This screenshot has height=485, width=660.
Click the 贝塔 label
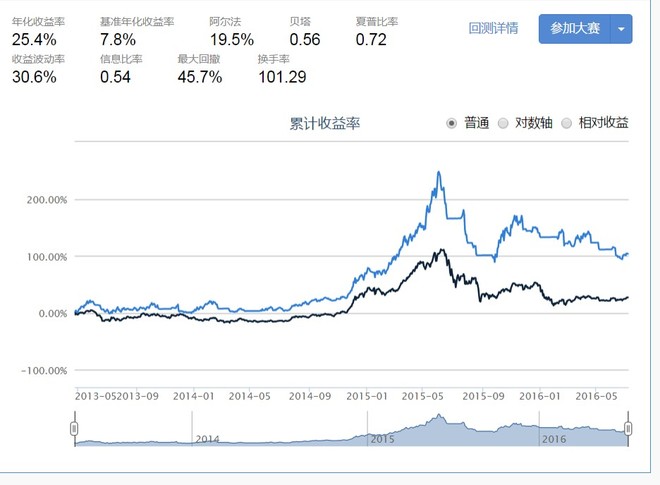(300, 21)
